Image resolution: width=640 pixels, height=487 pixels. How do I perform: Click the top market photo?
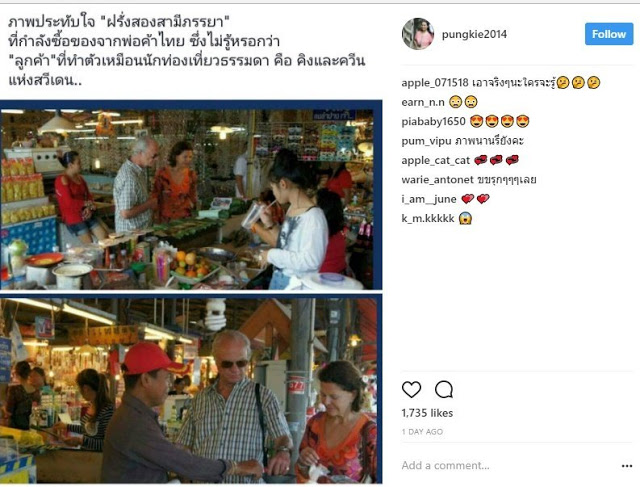(x=191, y=195)
